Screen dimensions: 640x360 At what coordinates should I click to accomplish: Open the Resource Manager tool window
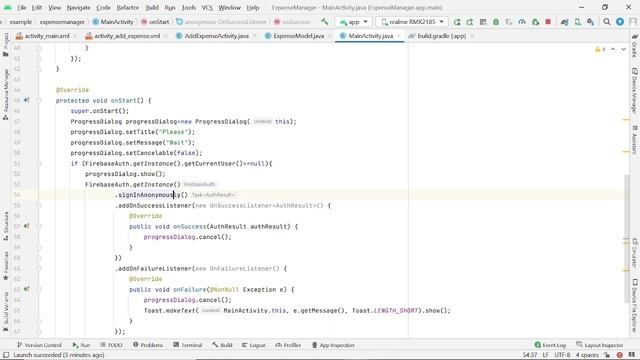6,95
